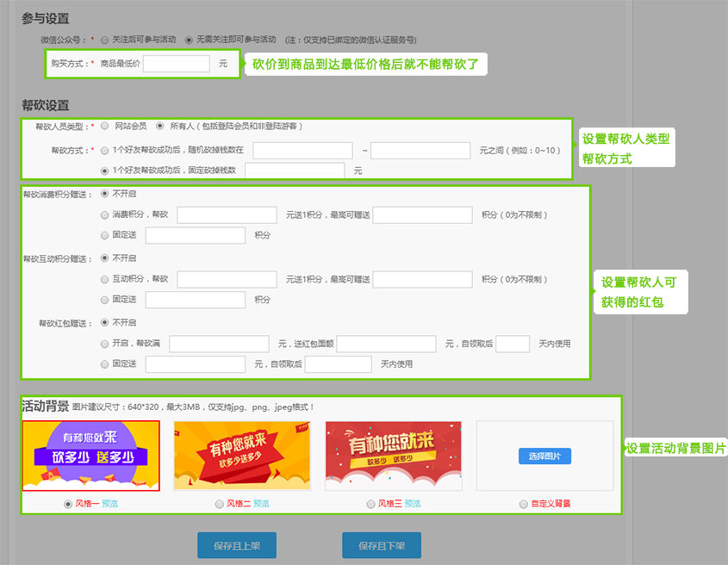Enable the 互动积分，帮砍 points option
Viewport: 728px width, 565px height.
point(105,279)
